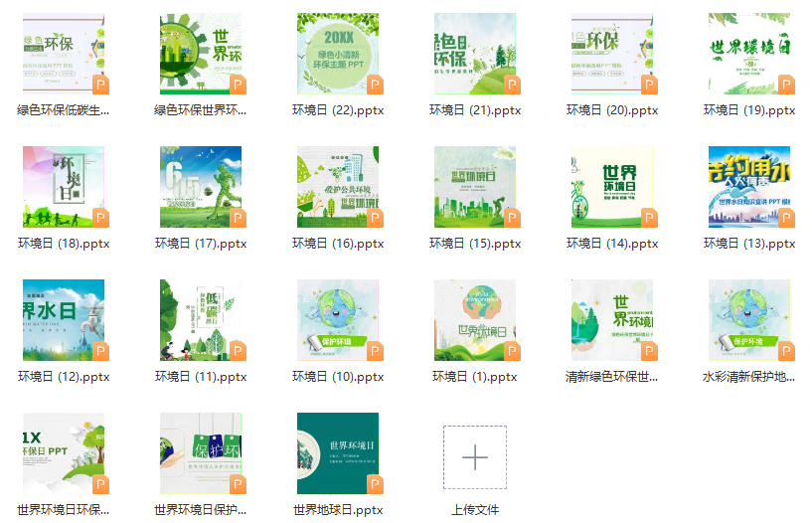Select the 环境日 (15).pptx thumbnail
Viewport: 812px width, 523px height.
coord(475,186)
